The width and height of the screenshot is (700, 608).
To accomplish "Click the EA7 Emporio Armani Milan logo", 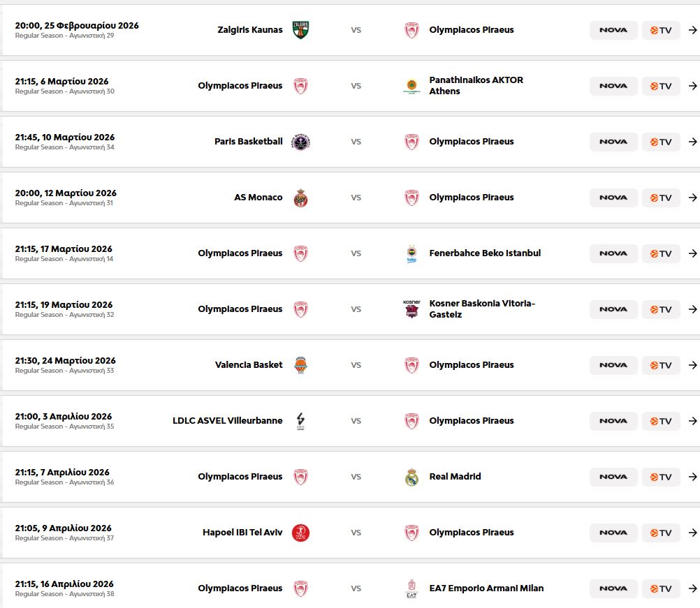I will coord(411,588).
